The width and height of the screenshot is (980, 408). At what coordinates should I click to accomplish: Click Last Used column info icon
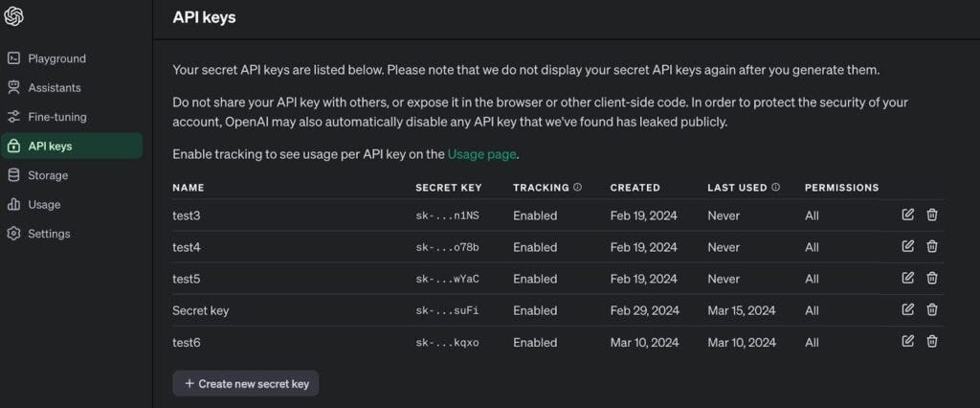776,188
